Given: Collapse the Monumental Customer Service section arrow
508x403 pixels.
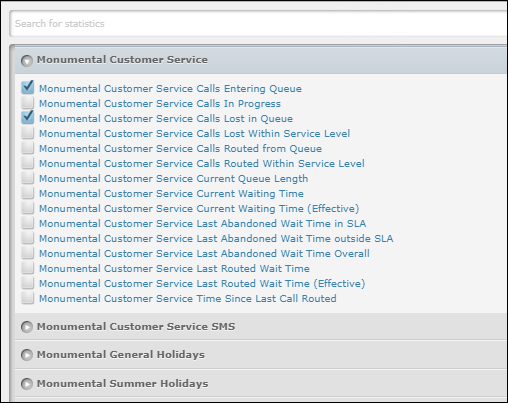Looking at the screenshot, I should tap(27, 61).
